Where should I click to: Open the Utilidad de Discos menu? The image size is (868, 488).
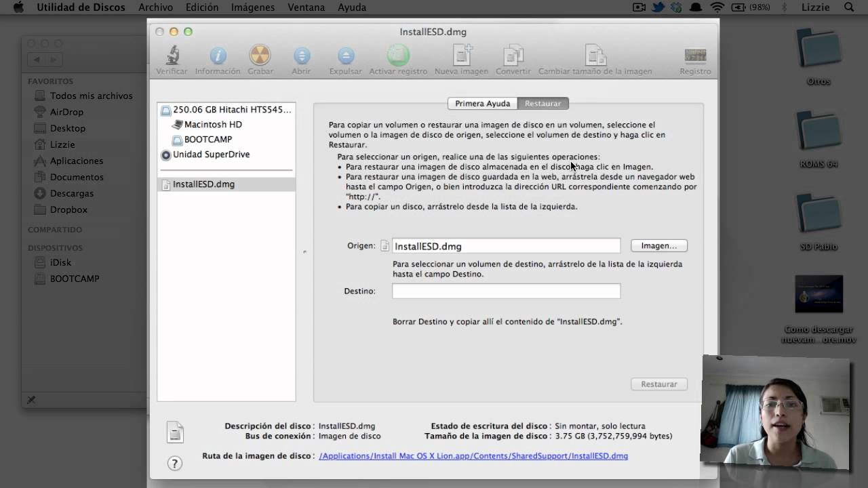[81, 7]
